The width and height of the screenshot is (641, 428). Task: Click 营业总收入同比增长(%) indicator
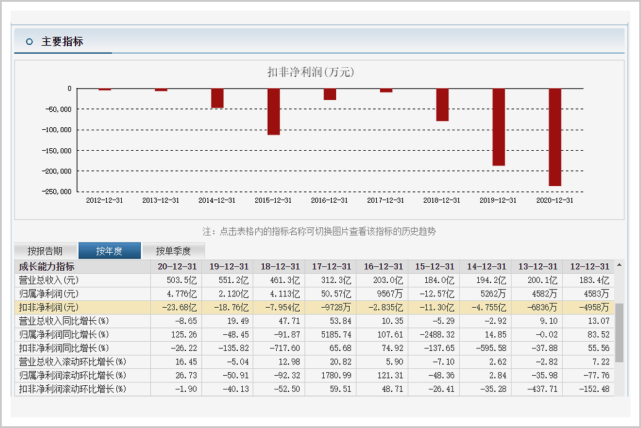pyautogui.click(x=64, y=321)
